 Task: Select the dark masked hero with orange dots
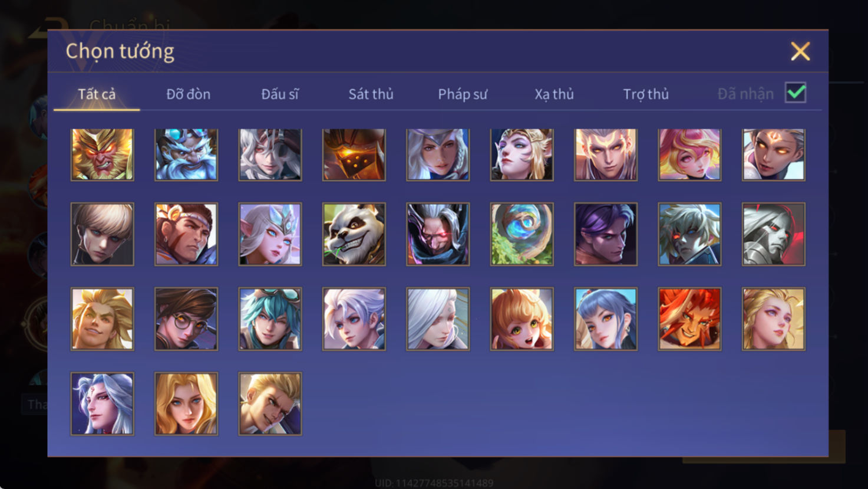click(354, 155)
